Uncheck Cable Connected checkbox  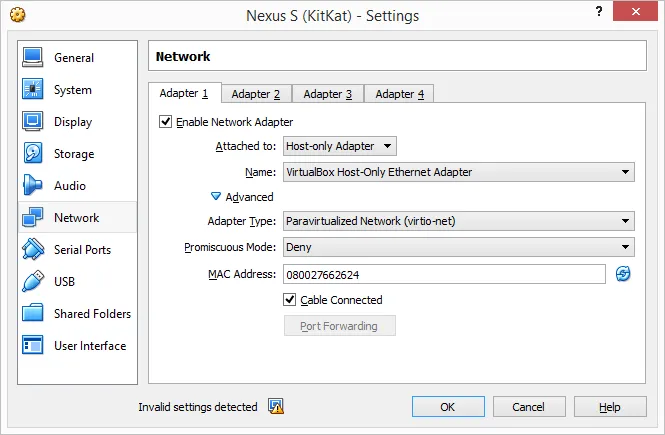(290, 300)
